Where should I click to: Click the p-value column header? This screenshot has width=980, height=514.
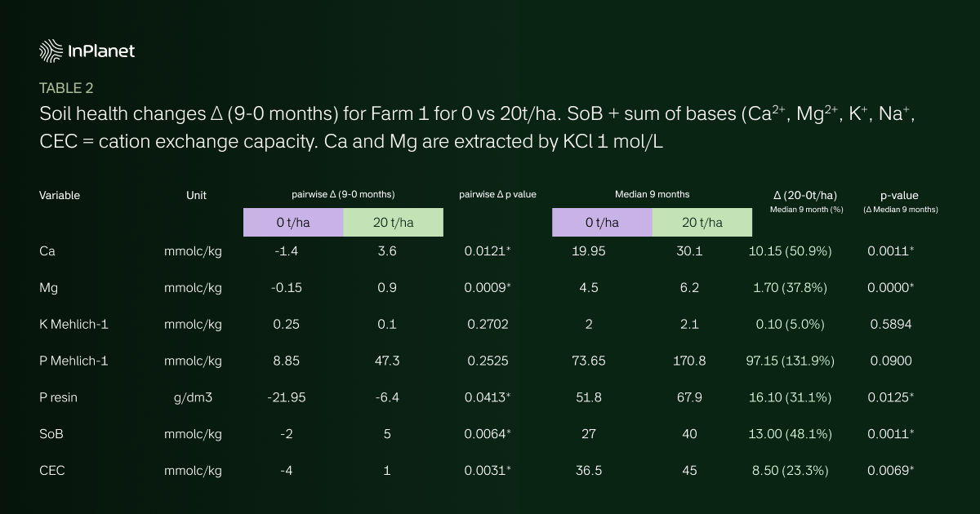click(x=899, y=196)
